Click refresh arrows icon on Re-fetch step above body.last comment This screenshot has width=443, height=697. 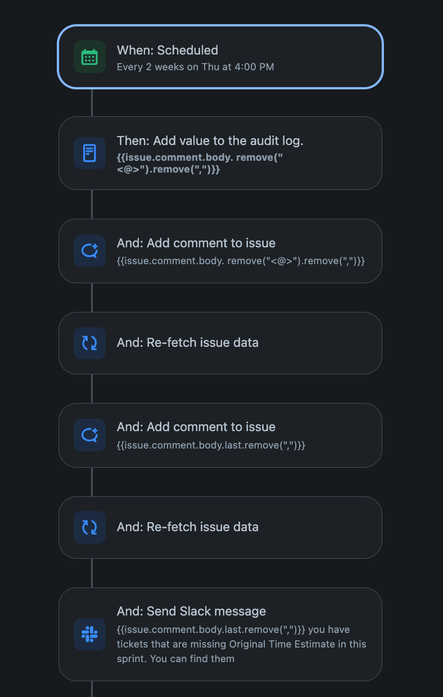[x=89, y=343]
